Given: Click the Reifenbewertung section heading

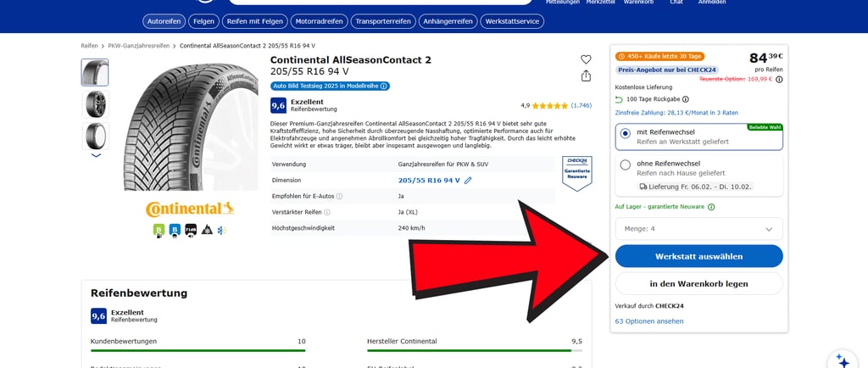Looking at the screenshot, I should point(139,293).
